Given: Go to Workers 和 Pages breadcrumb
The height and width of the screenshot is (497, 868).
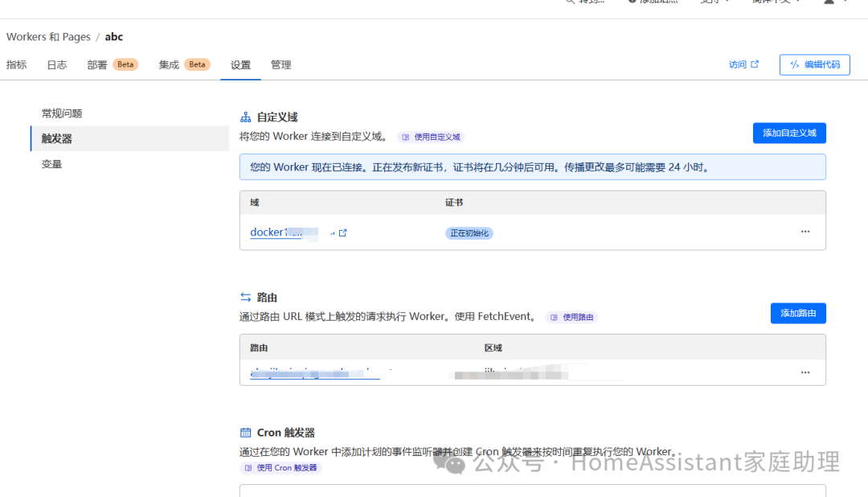Looking at the screenshot, I should [x=48, y=36].
